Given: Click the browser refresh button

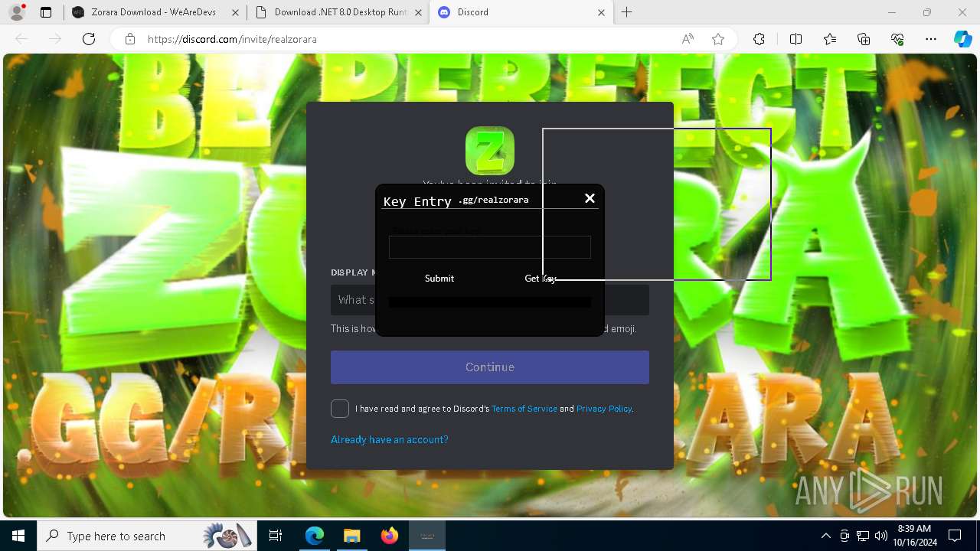Looking at the screenshot, I should [89, 39].
